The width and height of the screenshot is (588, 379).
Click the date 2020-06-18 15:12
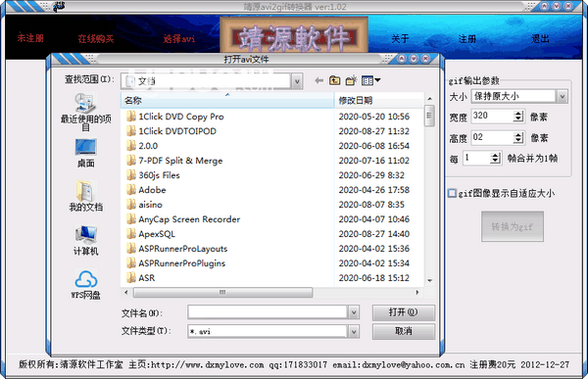point(374,278)
